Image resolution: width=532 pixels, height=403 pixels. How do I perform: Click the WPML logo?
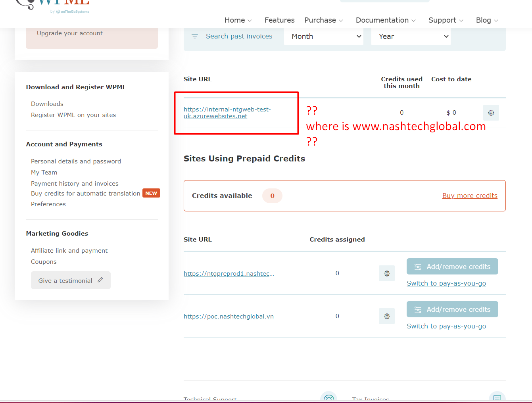(x=53, y=6)
